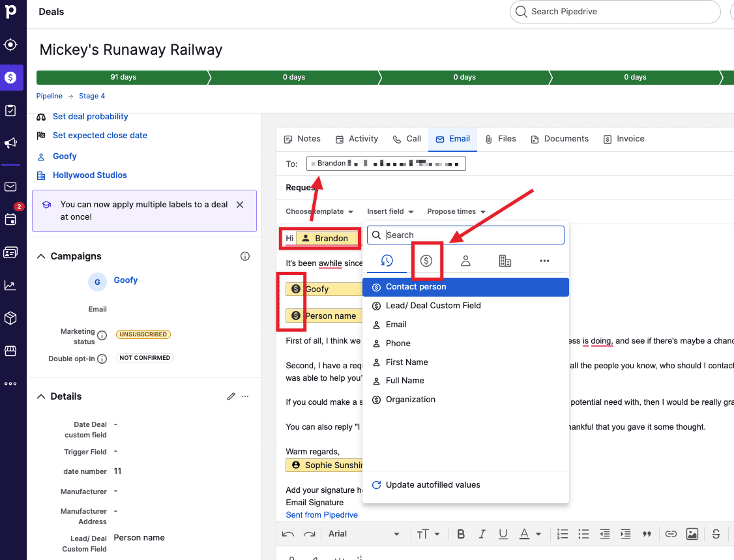
Task: Insert an image using the picture icon
Action: point(692,534)
